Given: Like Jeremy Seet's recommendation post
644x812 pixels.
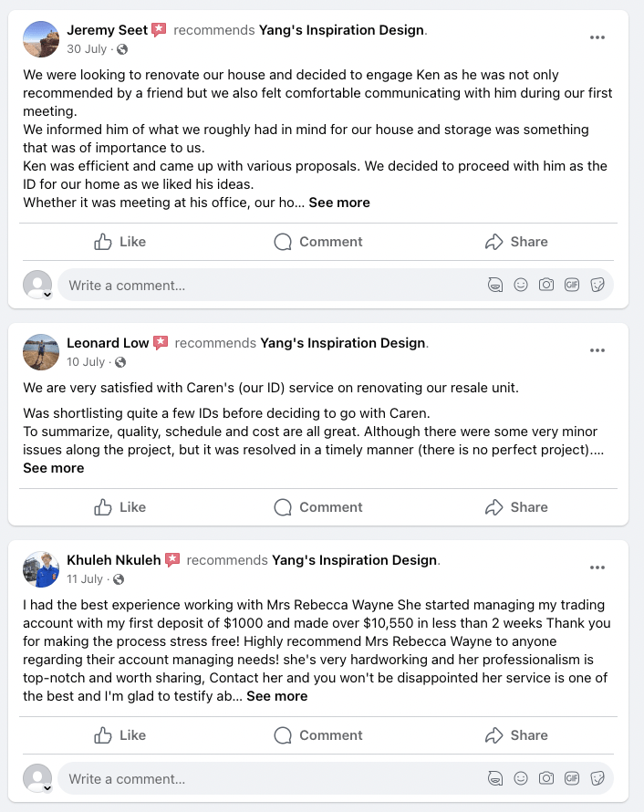Looking at the screenshot, I should tap(120, 242).
